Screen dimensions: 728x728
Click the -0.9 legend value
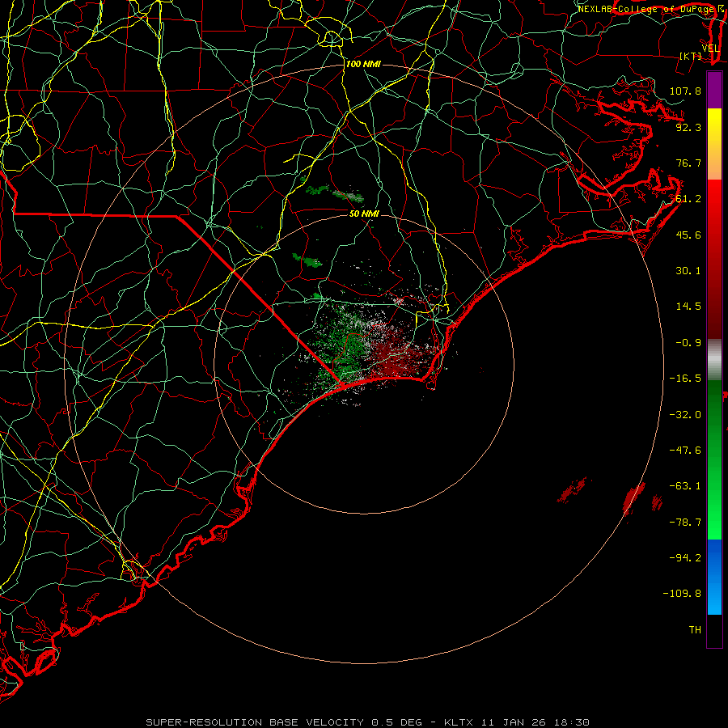(688, 343)
